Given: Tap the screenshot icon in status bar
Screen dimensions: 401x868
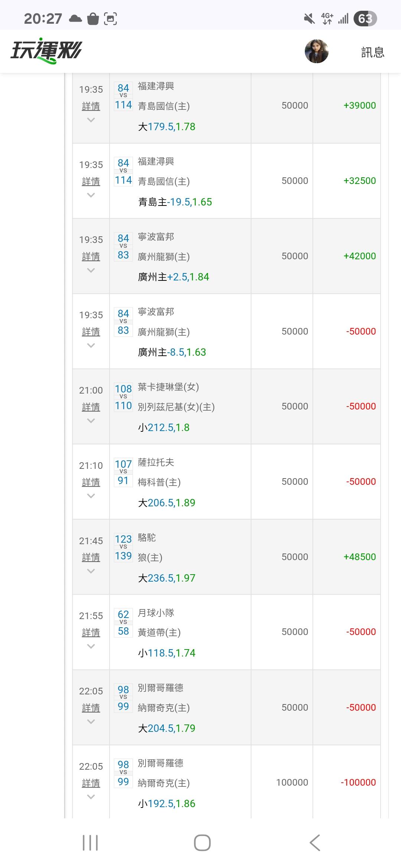Looking at the screenshot, I should pyautogui.click(x=110, y=19).
